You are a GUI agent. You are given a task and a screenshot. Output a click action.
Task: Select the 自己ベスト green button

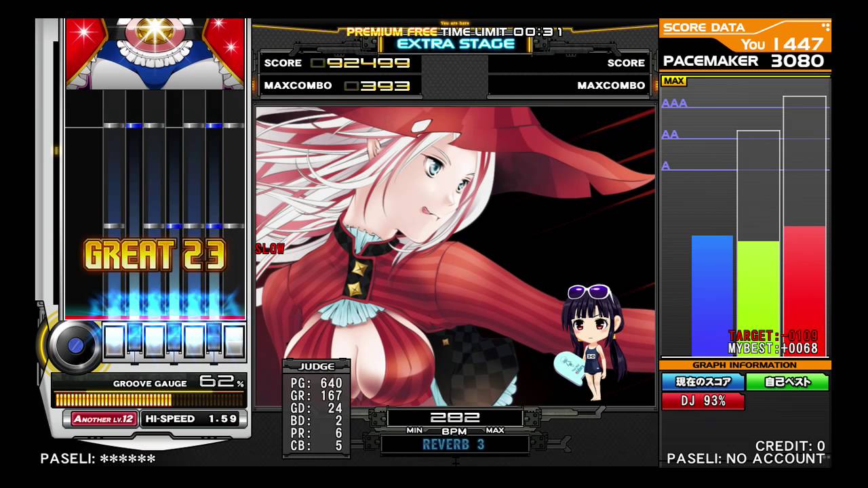click(x=787, y=382)
